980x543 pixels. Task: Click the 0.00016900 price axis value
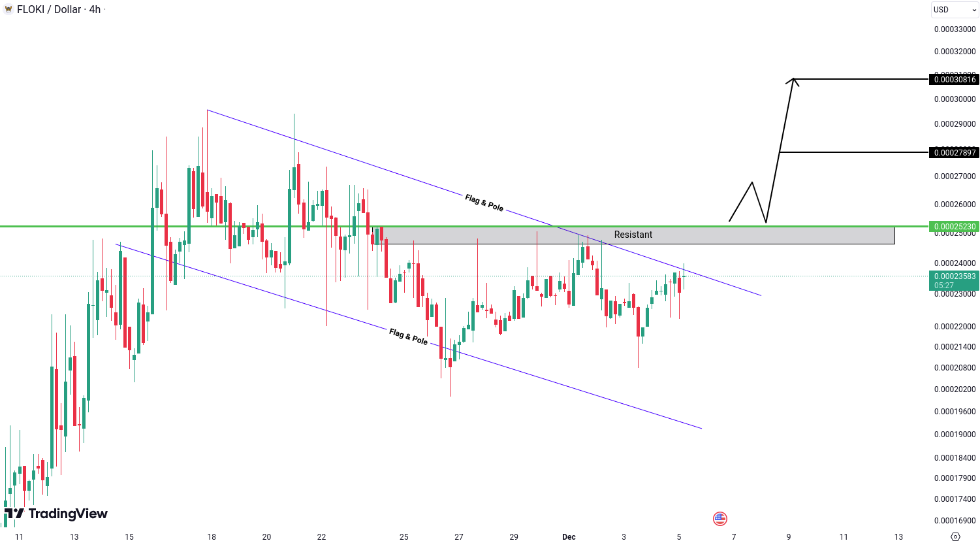click(955, 521)
